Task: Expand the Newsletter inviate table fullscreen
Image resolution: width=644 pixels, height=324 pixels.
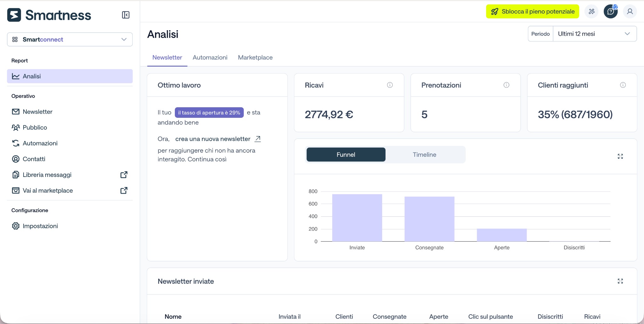Action: (620, 281)
